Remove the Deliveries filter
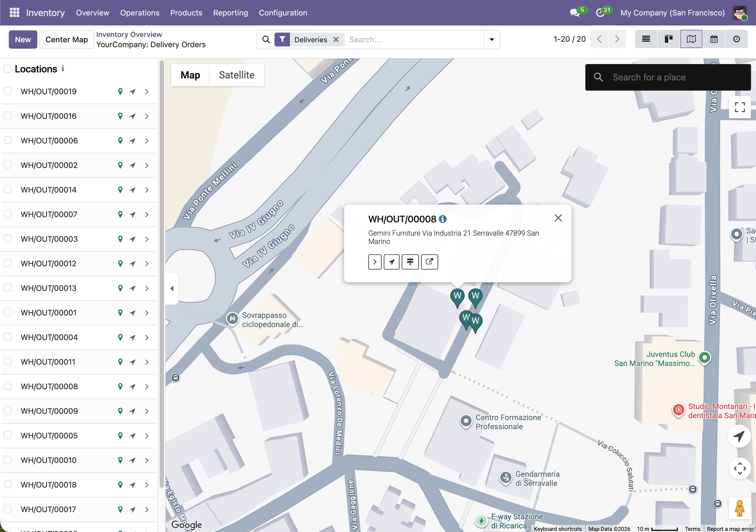The image size is (756, 532). click(336, 39)
